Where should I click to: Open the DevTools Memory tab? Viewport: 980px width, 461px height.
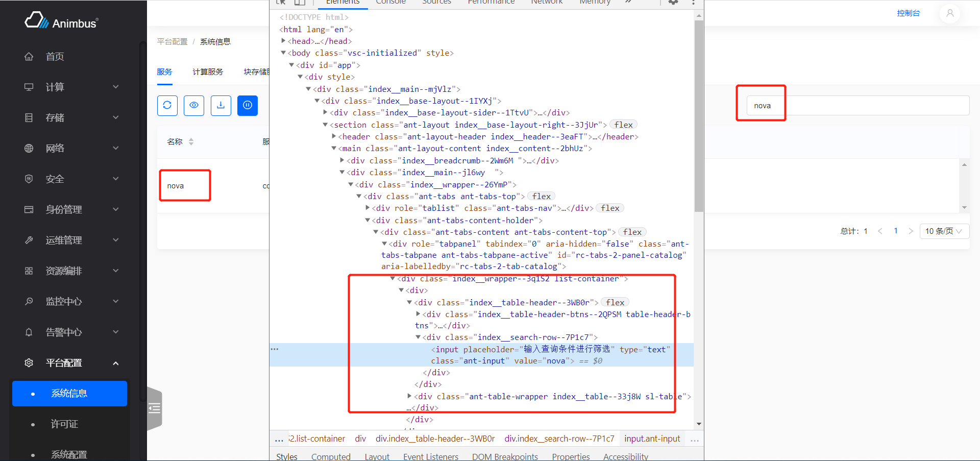coord(595,2)
